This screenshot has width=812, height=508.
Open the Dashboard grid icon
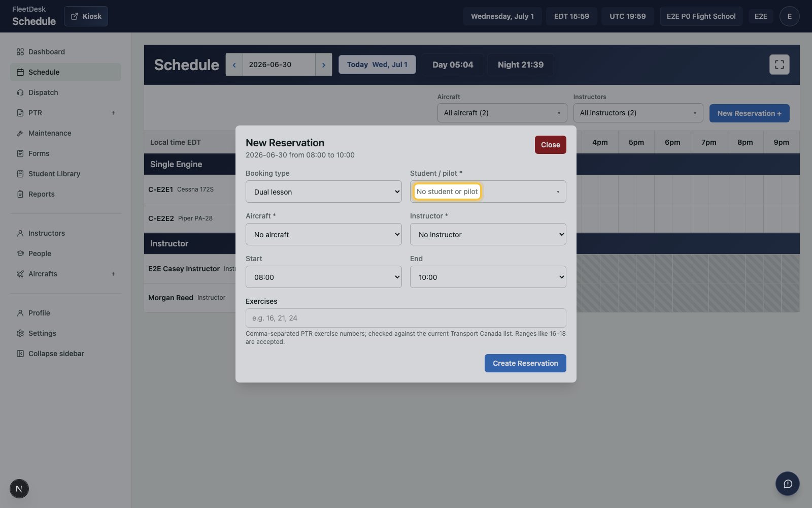pyautogui.click(x=20, y=52)
